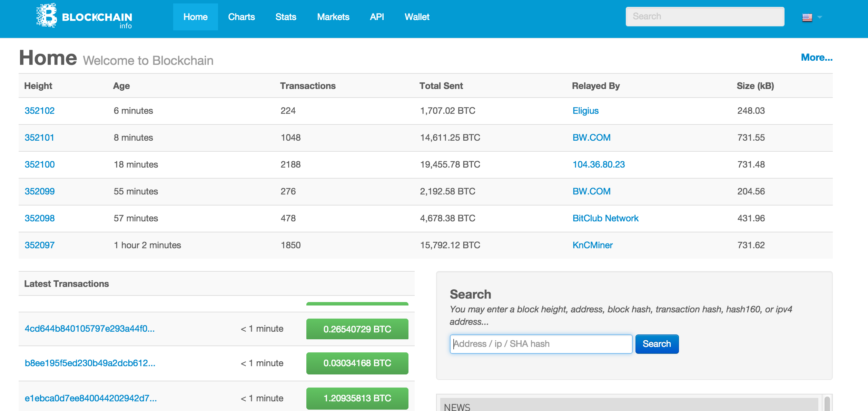The width and height of the screenshot is (868, 411).
Task: Go to the Stats page
Action: (x=286, y=17)
